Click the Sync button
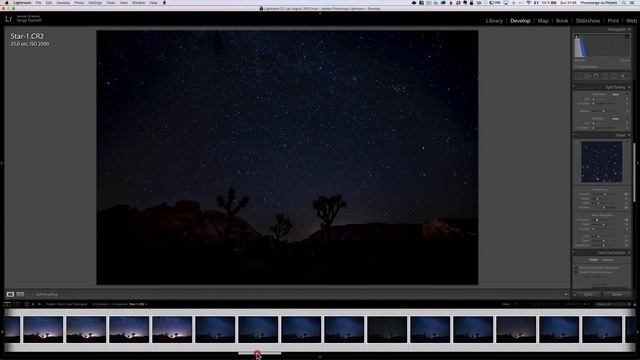Viewport: 640px width, 360px height. coord(589,294)
